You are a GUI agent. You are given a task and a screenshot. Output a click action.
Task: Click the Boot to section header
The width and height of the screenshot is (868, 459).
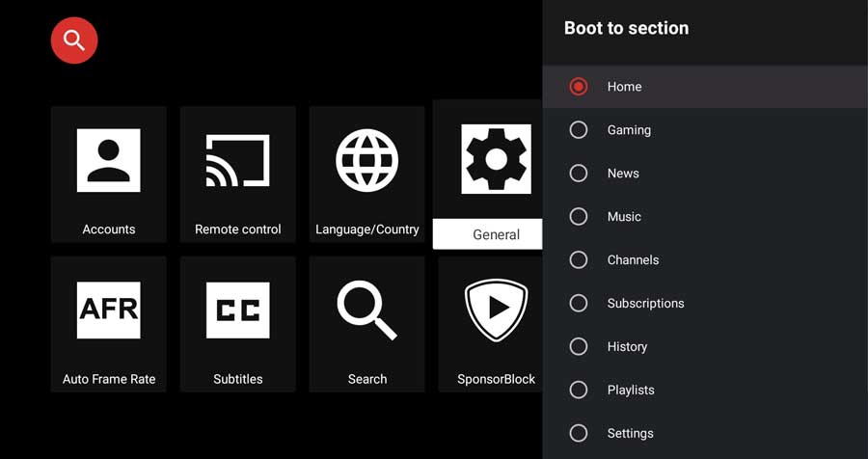[x=626, y=28]
